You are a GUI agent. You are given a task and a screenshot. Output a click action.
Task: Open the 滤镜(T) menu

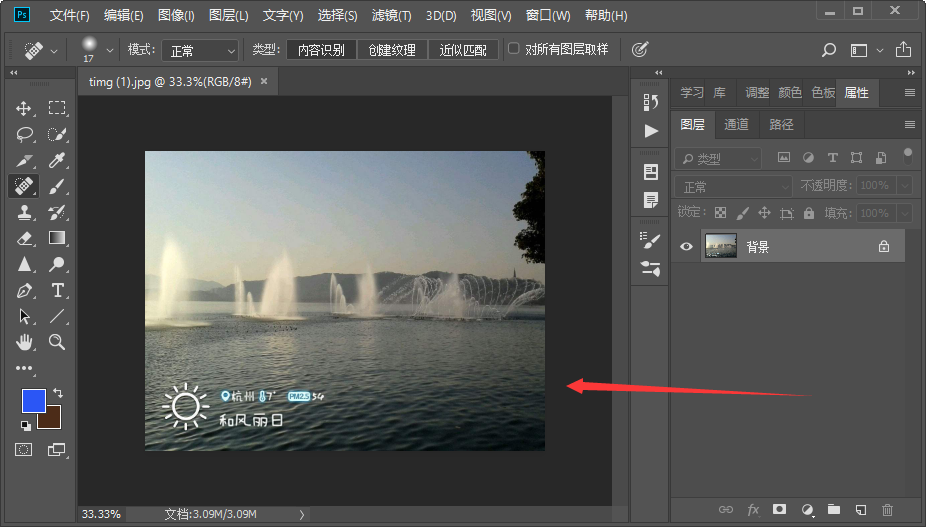[x=391, y=16]
